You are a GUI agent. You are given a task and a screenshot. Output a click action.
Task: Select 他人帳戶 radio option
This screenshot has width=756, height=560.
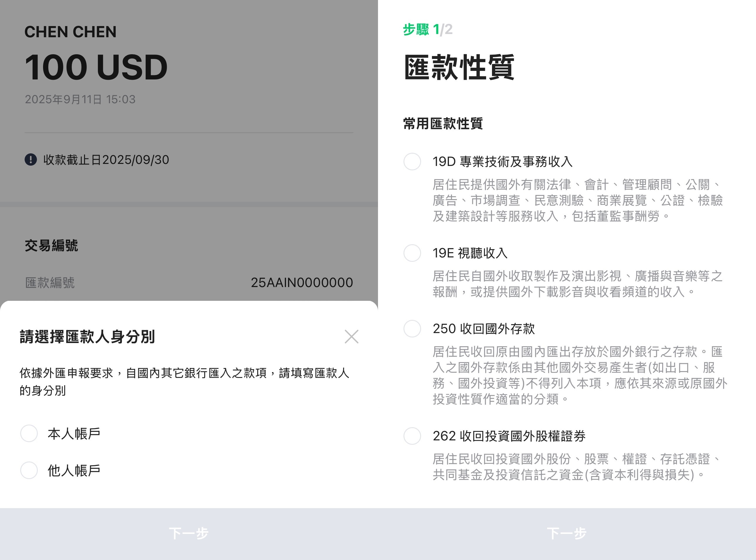click(29, 470)
